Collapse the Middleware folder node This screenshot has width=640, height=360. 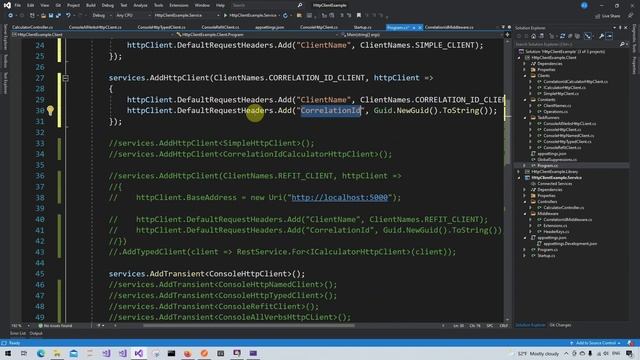pyautogui.click(x=525, y=213)
